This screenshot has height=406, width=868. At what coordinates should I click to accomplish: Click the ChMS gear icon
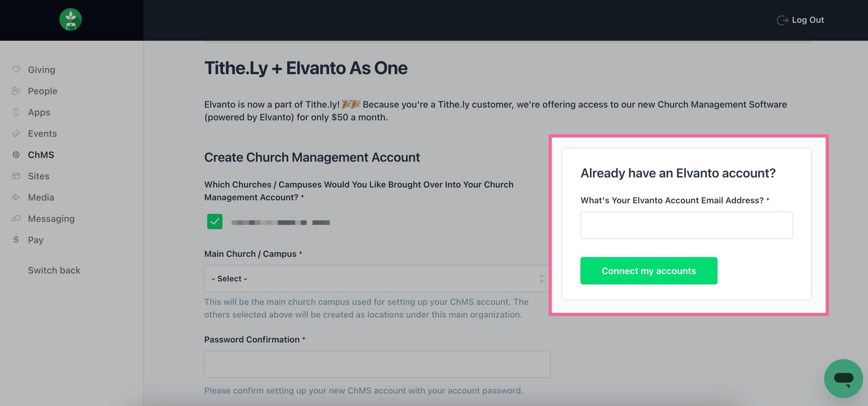point(16,155)
